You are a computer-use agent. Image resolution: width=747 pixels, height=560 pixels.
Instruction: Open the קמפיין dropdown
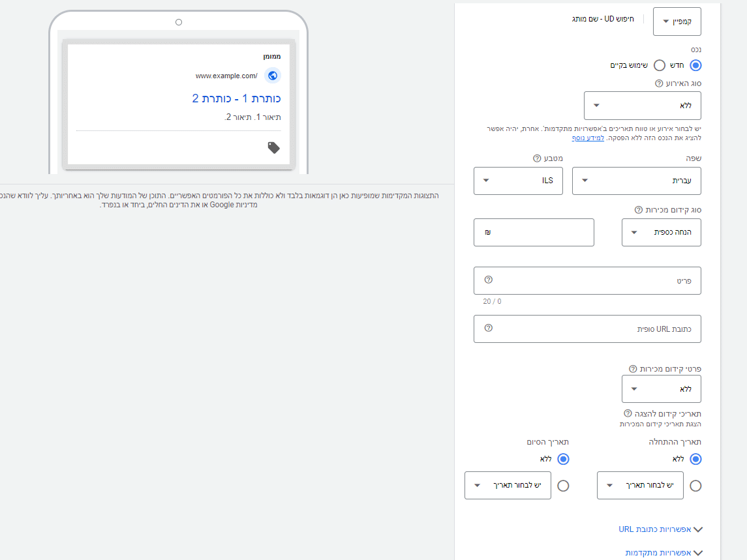point(677,21)
